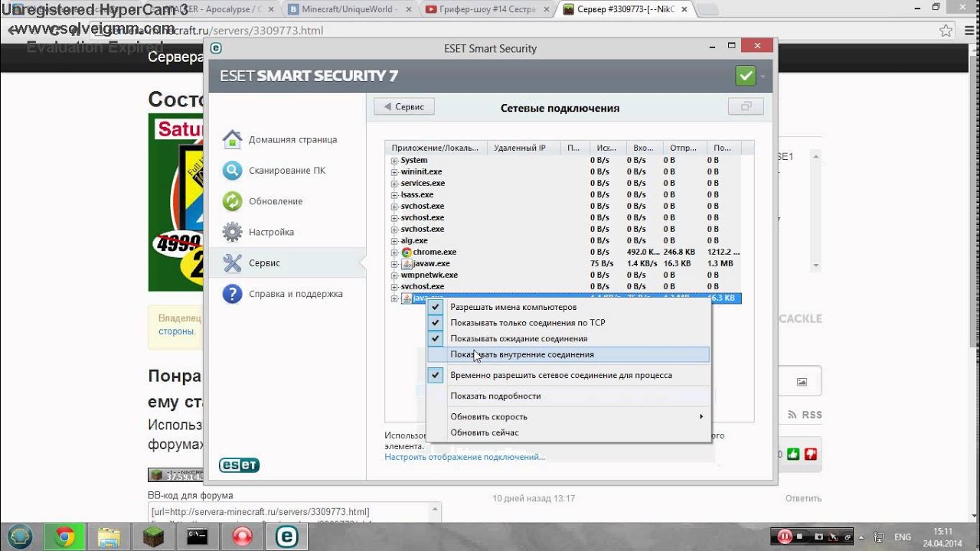Choose Обновить сейчас from context menu
Image resolution: width=980 pixels, height=551 pixels.
pos(567,432)
